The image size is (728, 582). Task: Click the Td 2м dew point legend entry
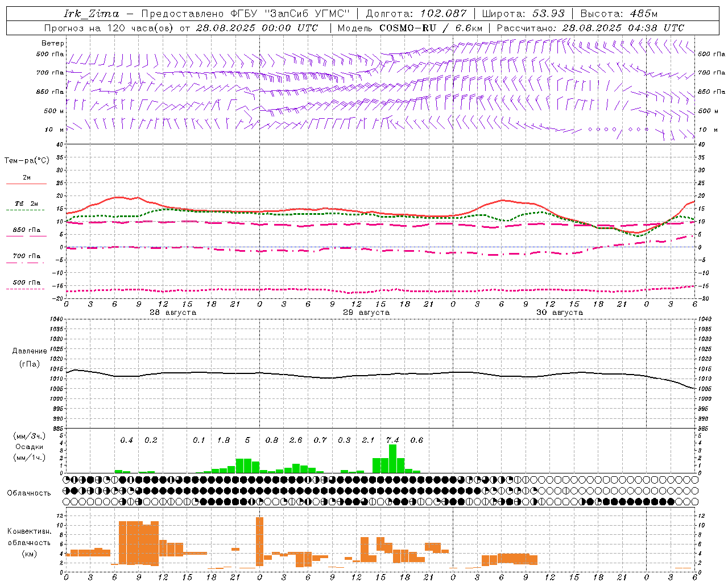[27, 206]
